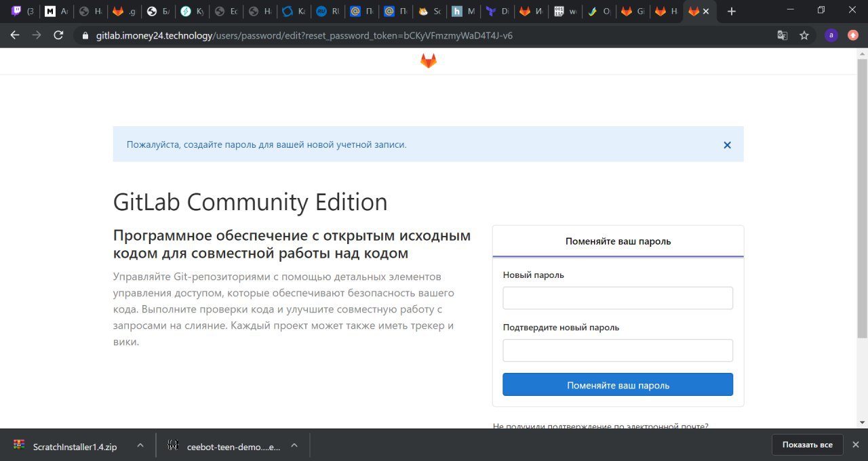Dismiss the create-password notification banner
The height and width of the screenshot is (461, 868).
pos(727,144)
